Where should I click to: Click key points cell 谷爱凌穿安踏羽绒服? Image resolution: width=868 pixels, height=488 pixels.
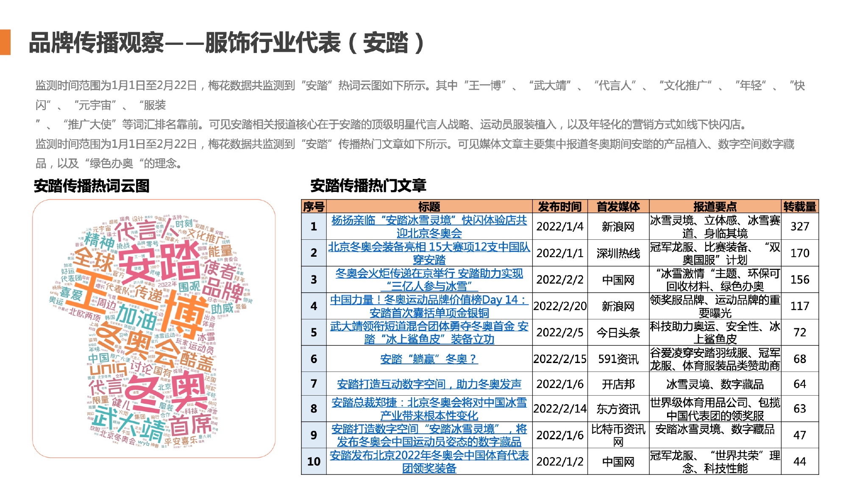(715, 359)
